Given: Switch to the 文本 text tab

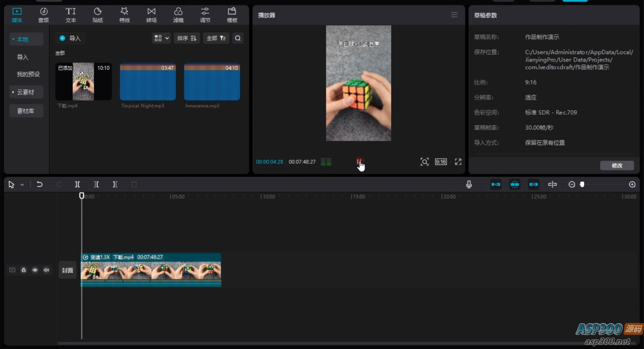Looking at the screenshot, I should (x=71, y=15).
